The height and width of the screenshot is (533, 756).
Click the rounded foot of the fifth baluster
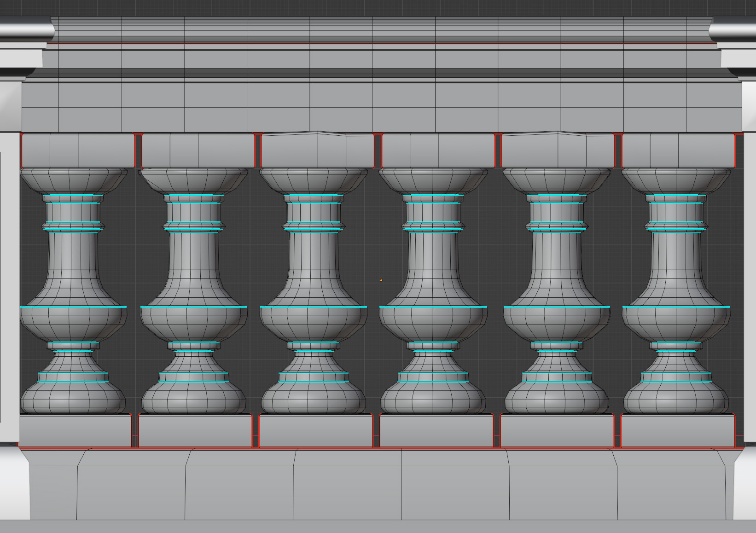557,399
